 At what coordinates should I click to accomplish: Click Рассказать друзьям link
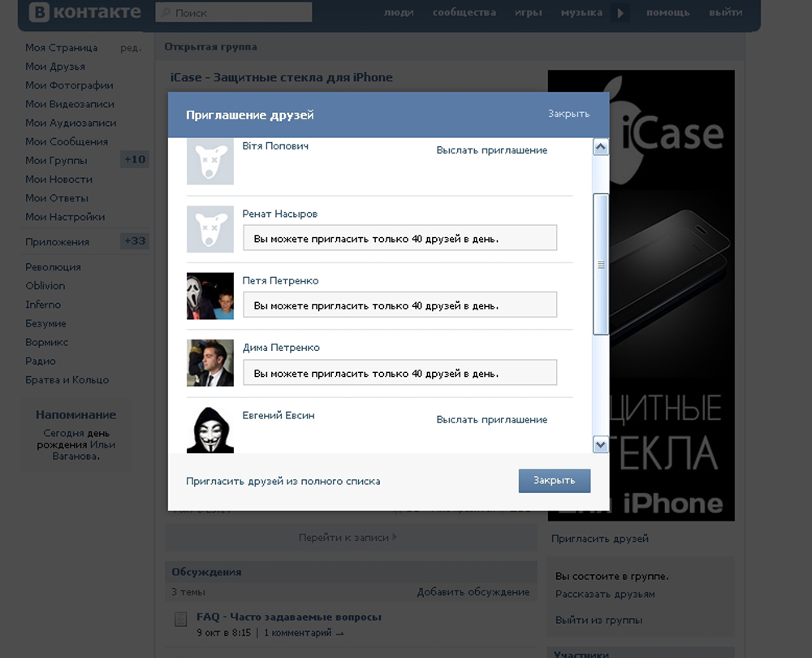pyautogui.click(x=605, y=595)
